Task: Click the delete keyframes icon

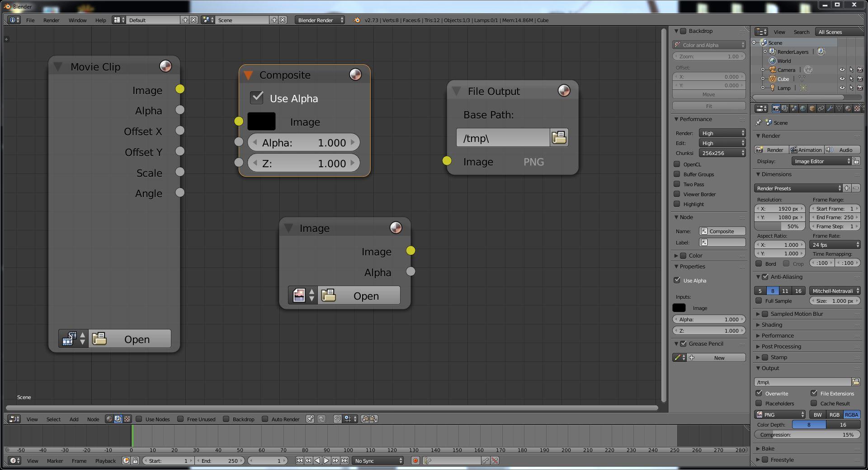Action: point(495,461)
